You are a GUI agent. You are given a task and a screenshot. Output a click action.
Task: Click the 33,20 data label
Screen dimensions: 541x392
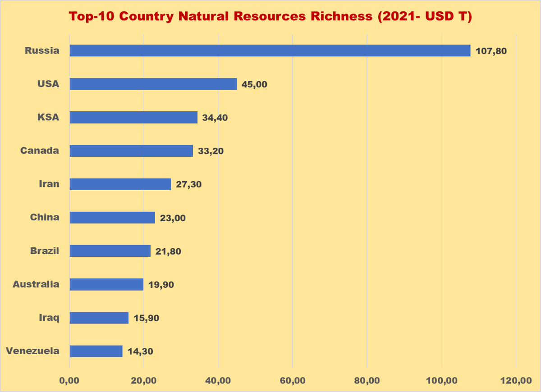coord(211,151)
